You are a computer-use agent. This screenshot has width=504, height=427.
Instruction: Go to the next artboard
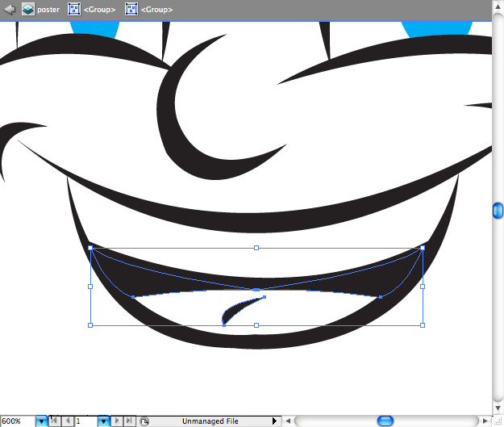[x=117, y=421]
